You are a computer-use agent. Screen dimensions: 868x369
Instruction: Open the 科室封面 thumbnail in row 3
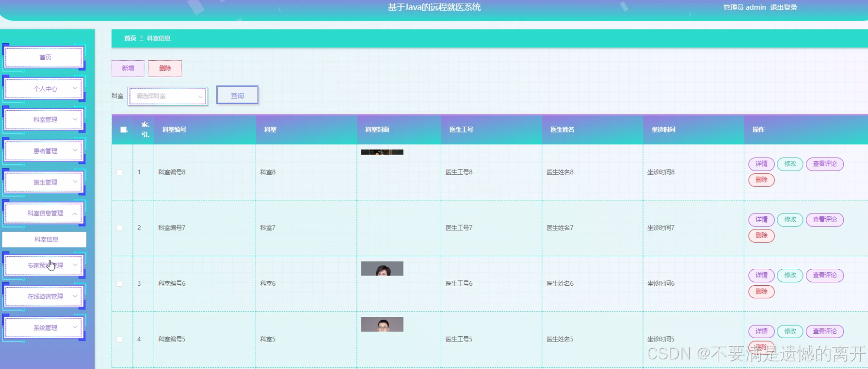point(382,269)
